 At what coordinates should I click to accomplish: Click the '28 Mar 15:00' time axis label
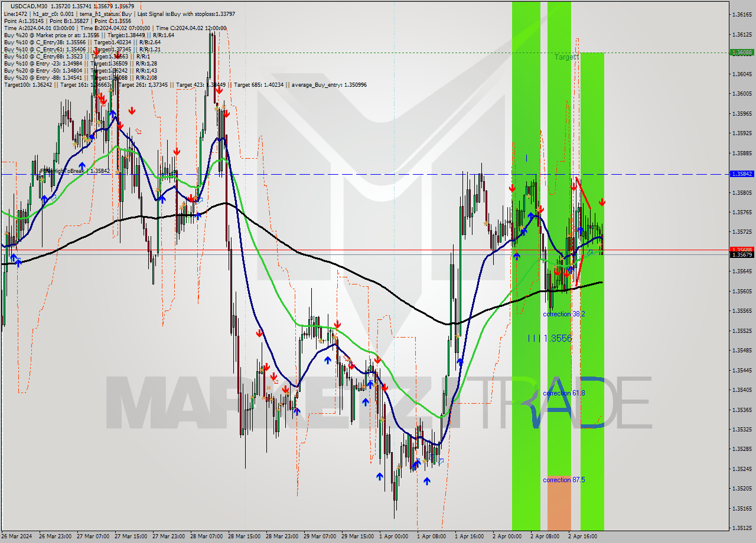tap(245, 537)
